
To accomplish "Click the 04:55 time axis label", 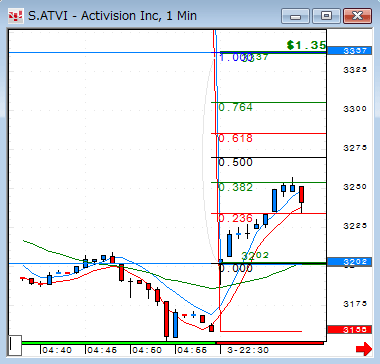I will [191, 350].
